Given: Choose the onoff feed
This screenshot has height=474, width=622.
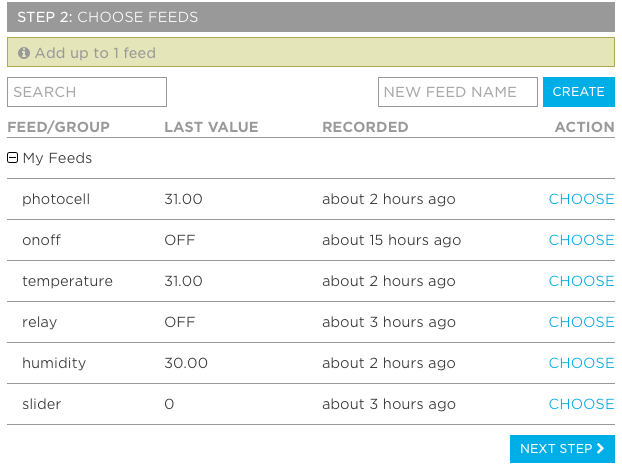Looking at the screenshot, I should (582, 240).
